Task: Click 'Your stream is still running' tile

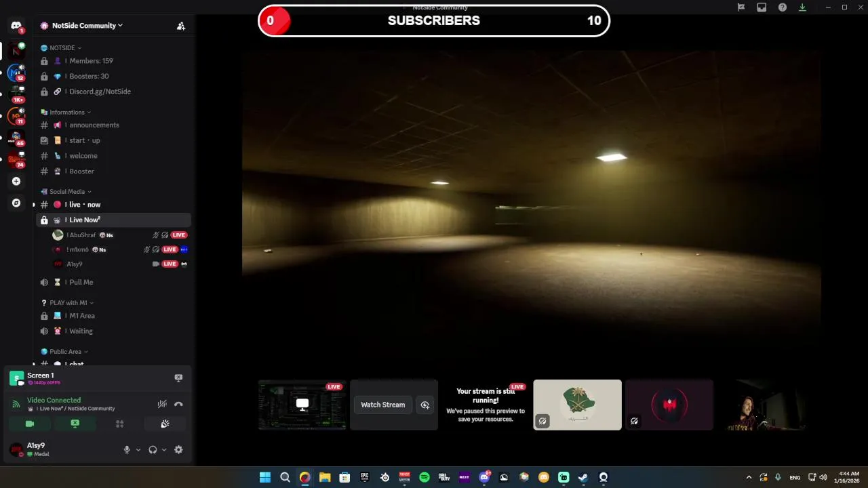Action: point(486,405)
